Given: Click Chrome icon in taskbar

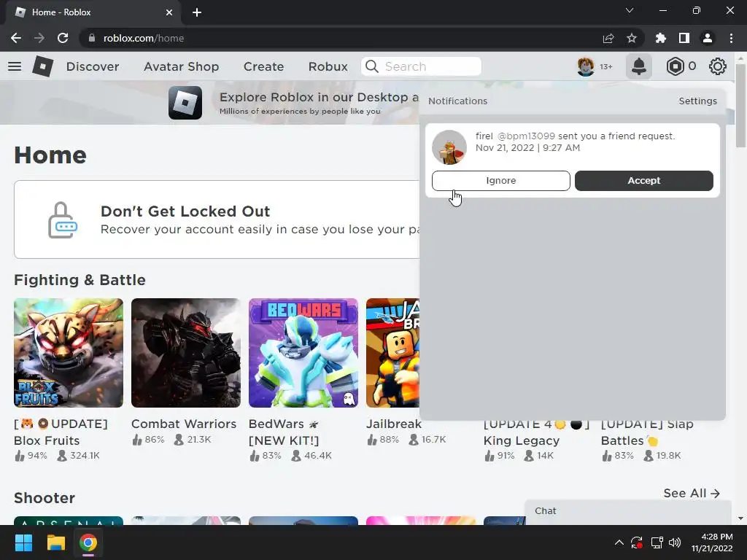Looking at the screenshot, I should tap(88, 542).
